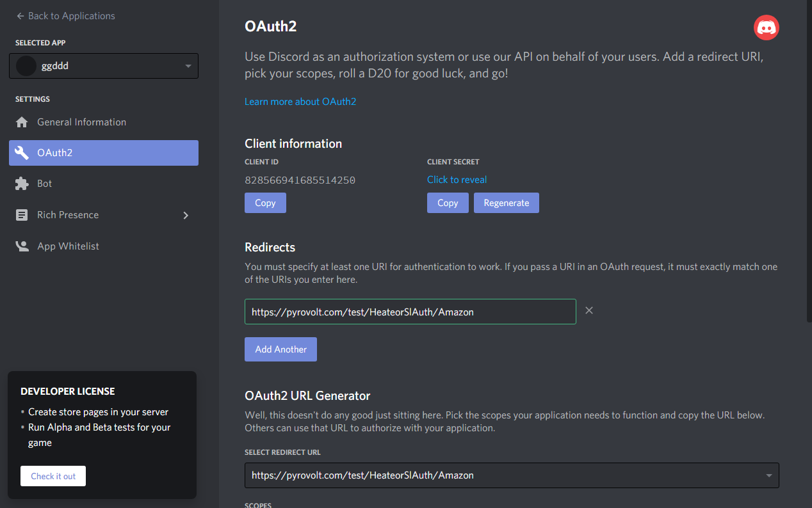
Task: Copy the Client ID
Action: click(x=265, y=203)
